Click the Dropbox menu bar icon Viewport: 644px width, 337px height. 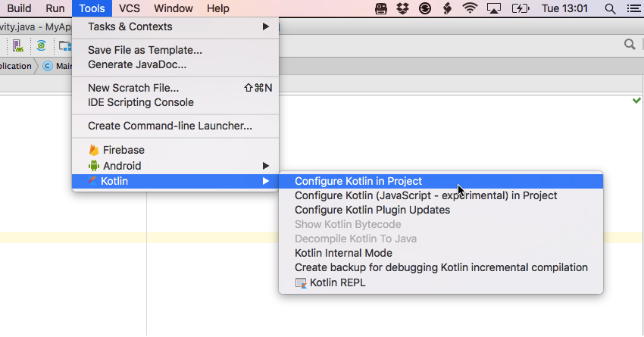tap(403, 9)
